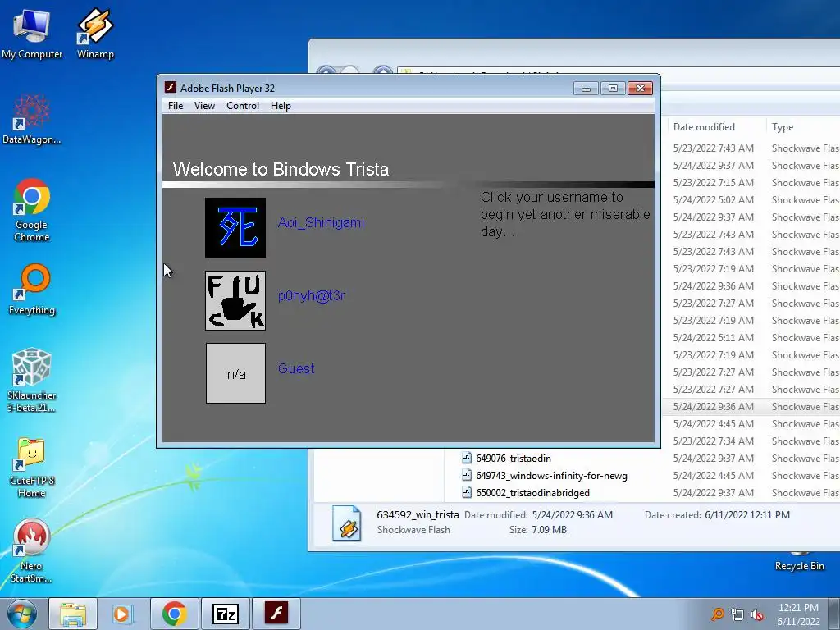Click the Everything magnifier tray icon
This screenshot has height=630, width=840.
pos(717,614)
